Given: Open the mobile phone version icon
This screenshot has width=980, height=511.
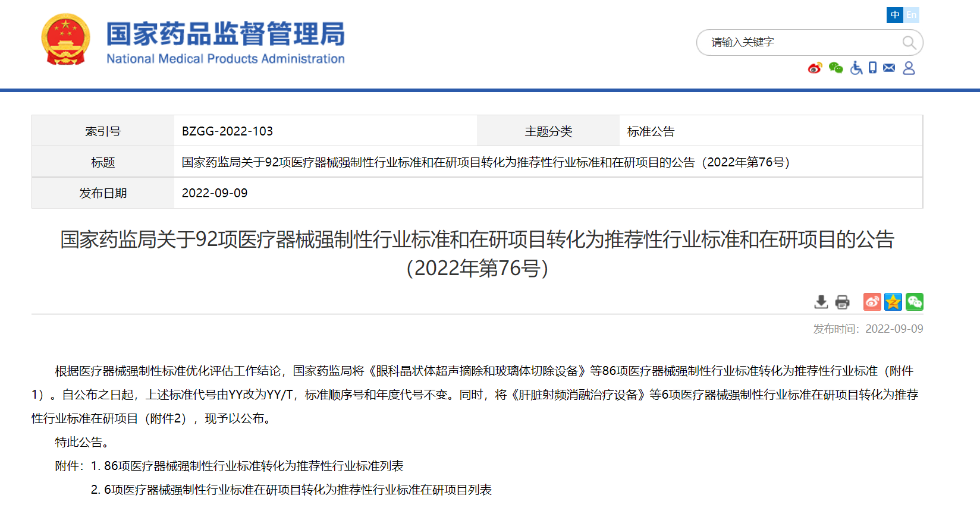Looking at the screenshot, I should click(x=872, y=68).
